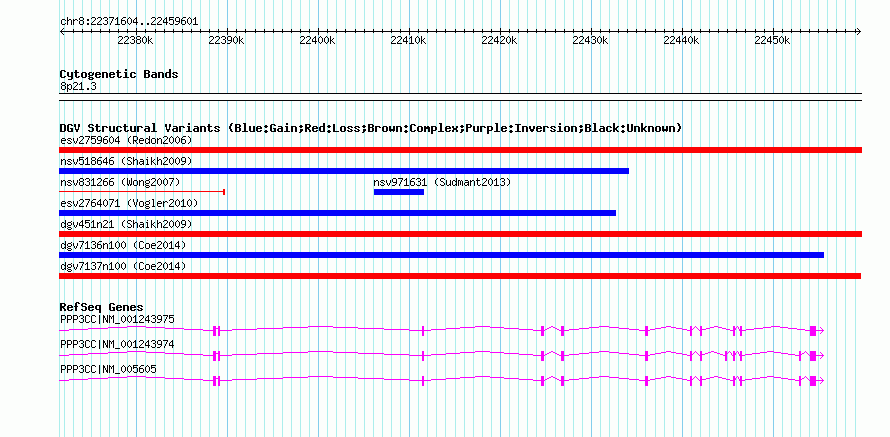This screenshot has width=890, height=437.
Task: Click the dgv7136n100 (Coe2014) label
Action: [123, 245]
